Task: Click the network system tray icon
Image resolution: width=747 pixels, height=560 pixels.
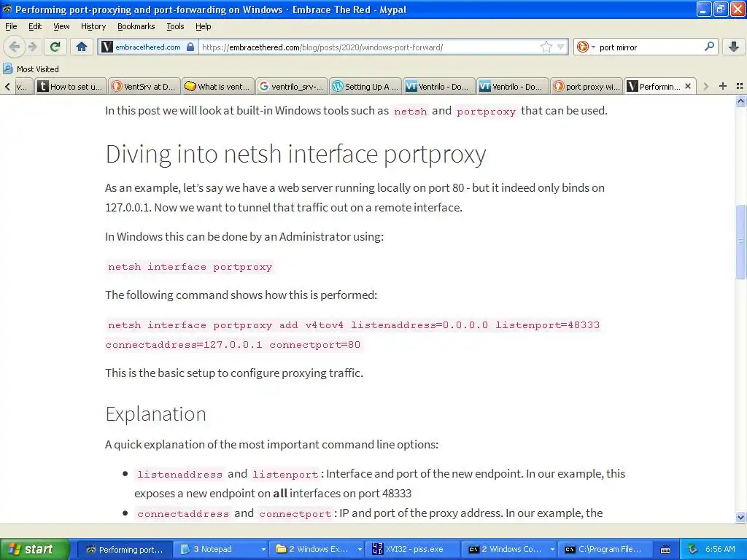Action: (692, 549)
